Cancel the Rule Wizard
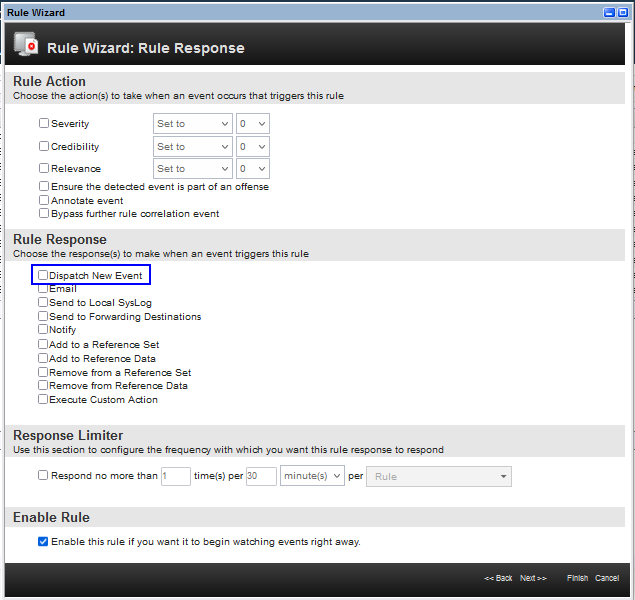This screenshot has height=600, width=635. [x=607, y=578]
